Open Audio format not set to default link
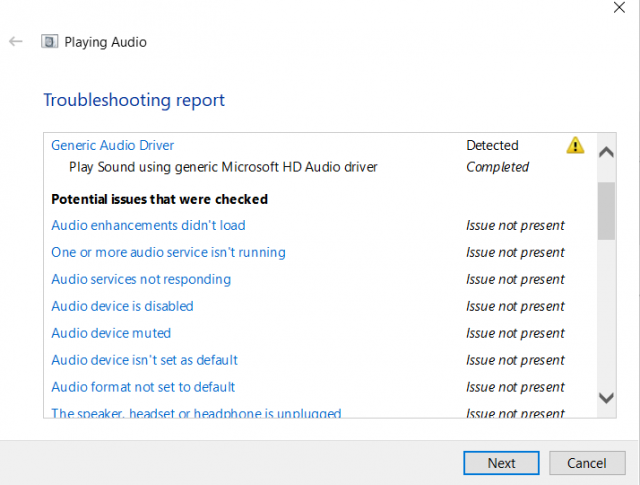 [x=143, y=387]
